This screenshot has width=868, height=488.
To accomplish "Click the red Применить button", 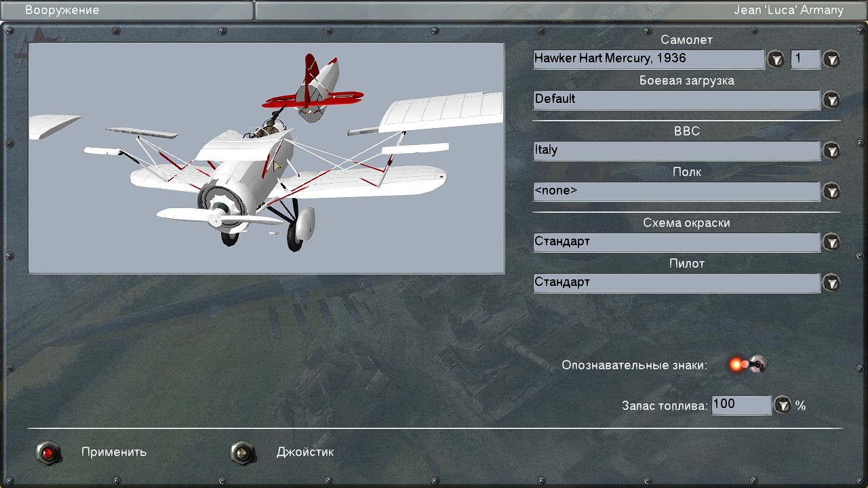I will point(48,452).
